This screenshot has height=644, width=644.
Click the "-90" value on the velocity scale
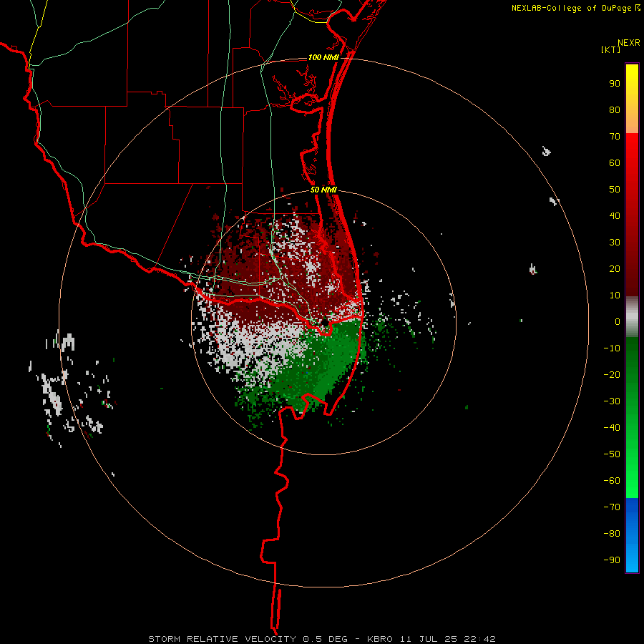point(612,560)
